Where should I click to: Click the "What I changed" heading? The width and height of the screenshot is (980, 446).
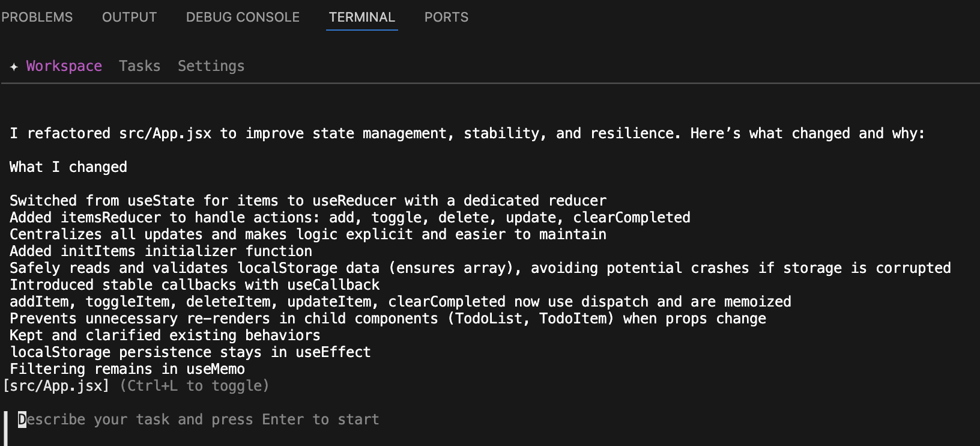tap(68, 167)
